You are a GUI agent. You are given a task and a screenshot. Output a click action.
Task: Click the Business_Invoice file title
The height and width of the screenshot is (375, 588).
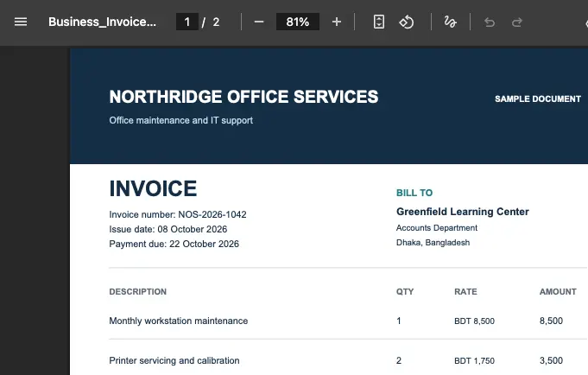102,22
